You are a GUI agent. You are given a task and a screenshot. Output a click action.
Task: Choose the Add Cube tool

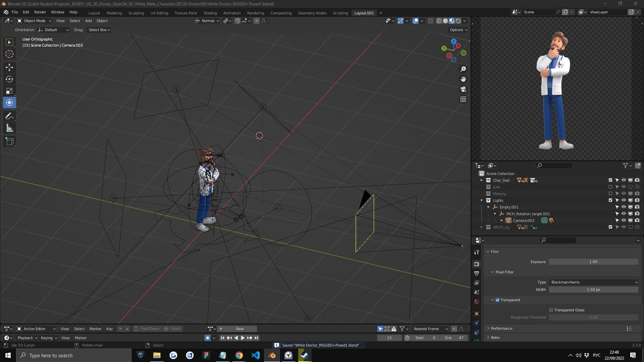tap(9, 141)
